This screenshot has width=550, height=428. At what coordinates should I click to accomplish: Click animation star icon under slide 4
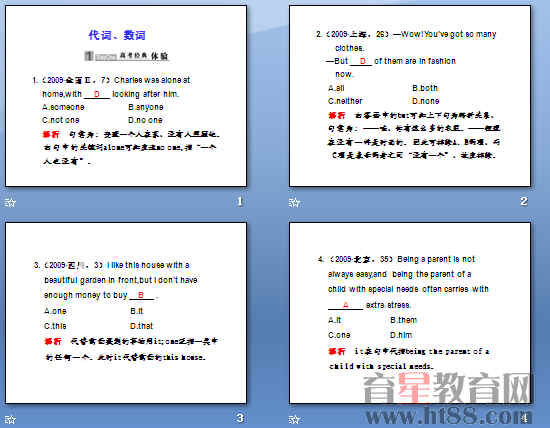pos(295,420)
